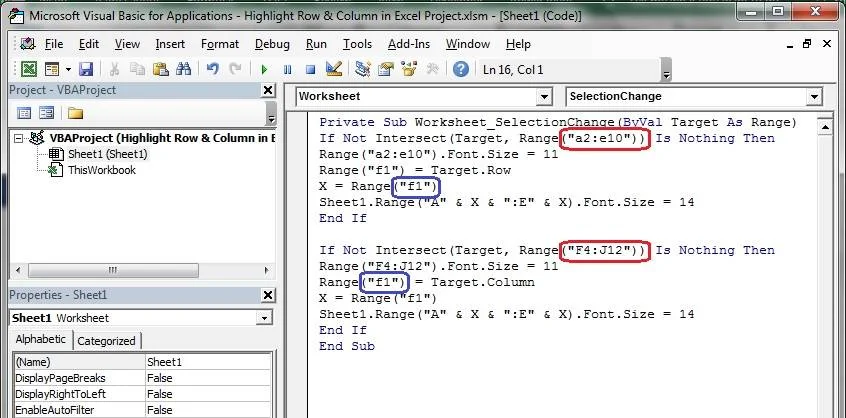Image resolution: width=846 pixels, height=418 pixels.
Task: Open the Insert object dropdown arrow in toolbar
Action: tap(69, 70)
